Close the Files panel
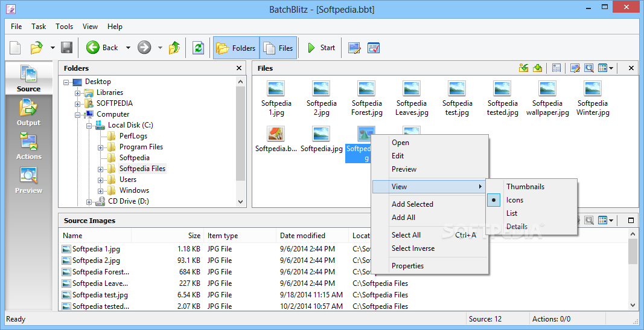The height and width of the screenshot is (330, 644). click(631, 68)
